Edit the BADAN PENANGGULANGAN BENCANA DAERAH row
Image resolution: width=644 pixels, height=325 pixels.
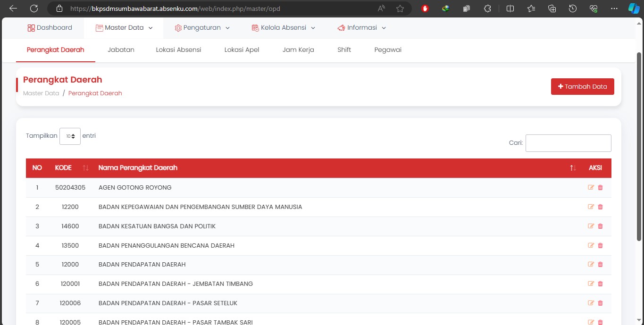tap(591, 245)
